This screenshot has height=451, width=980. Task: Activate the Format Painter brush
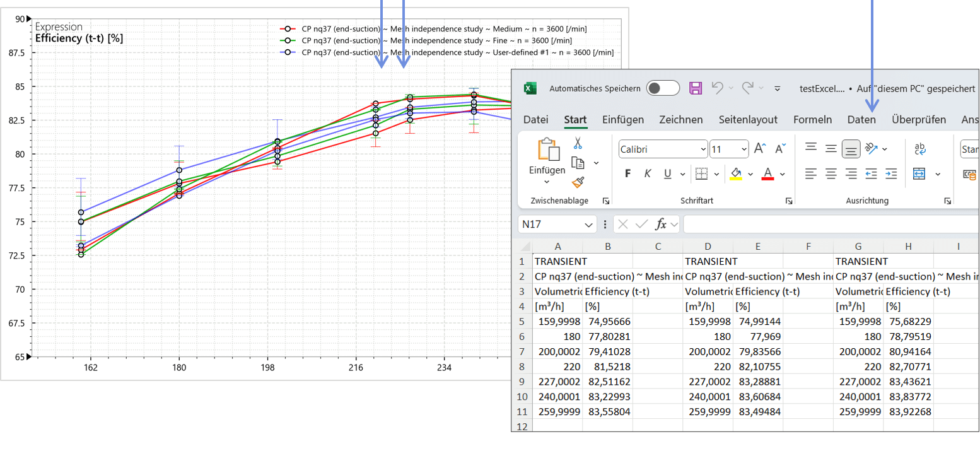tap(577, 182)
